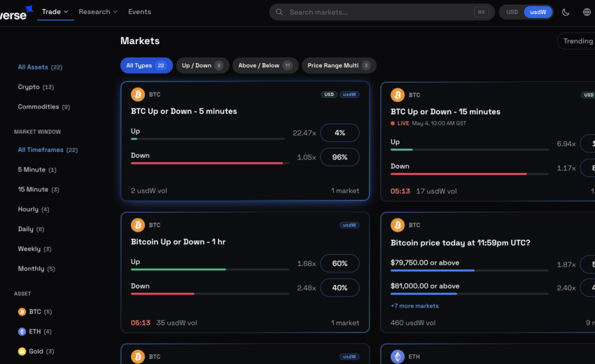This screenshot has height=364, width=595.
Task: Filter by Price Range Multi type
Action: tap(339, 65)
